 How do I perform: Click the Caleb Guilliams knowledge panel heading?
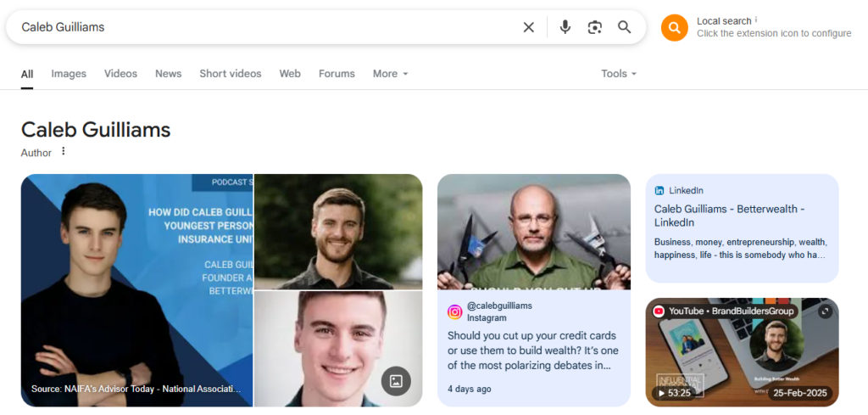click(x=96, y=130)
